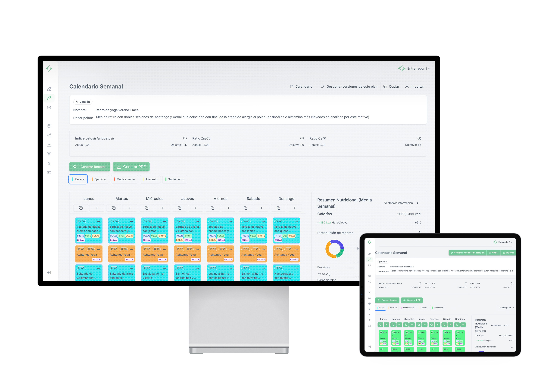555x392 pixels.
Task: Click the share nodes sidebar icon
Action: [49, 135]
